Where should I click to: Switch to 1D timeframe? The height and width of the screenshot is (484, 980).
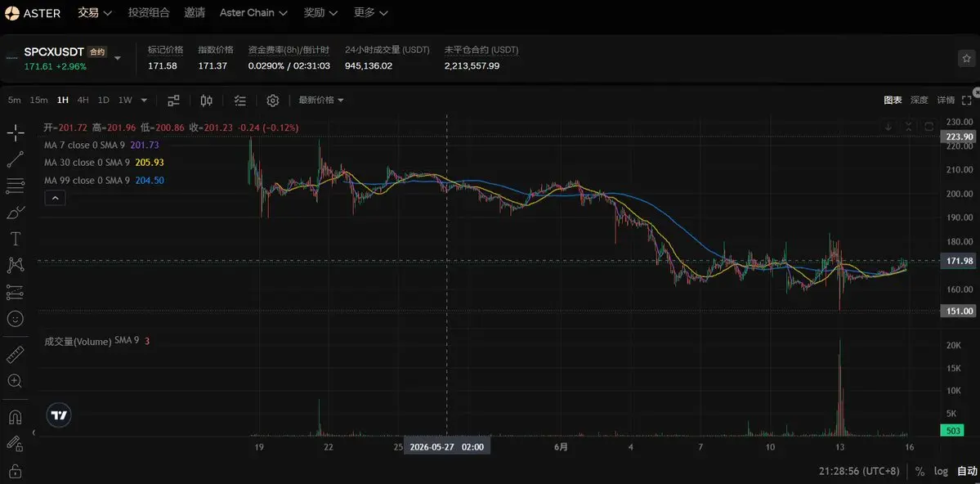tap(104, 100)
